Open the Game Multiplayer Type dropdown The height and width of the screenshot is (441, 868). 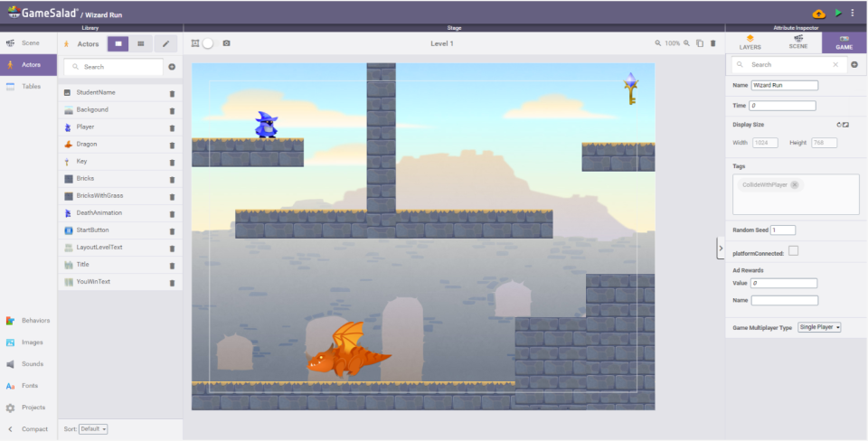(x=819, y=327)
